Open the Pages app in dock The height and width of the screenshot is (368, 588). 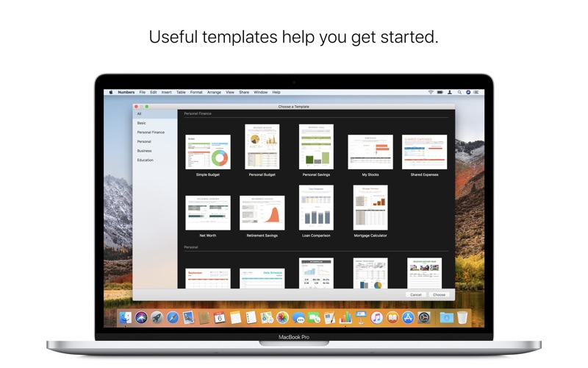point(329,318)
